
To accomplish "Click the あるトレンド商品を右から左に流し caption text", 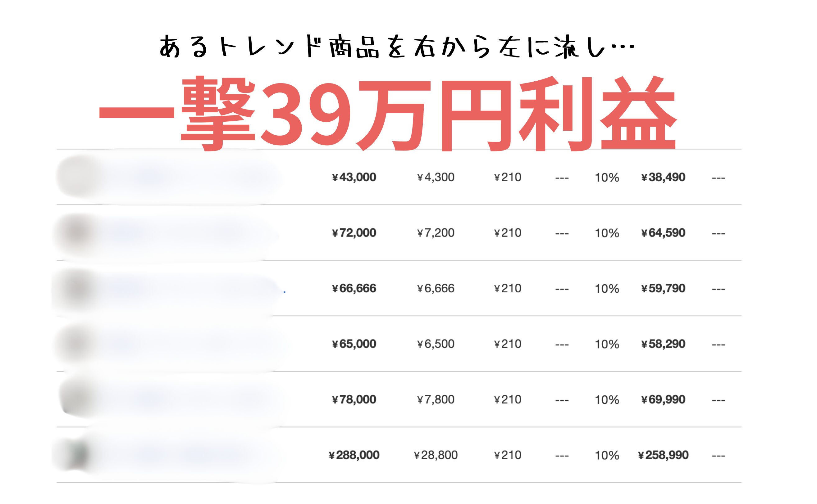I will (x=397, y=47).
